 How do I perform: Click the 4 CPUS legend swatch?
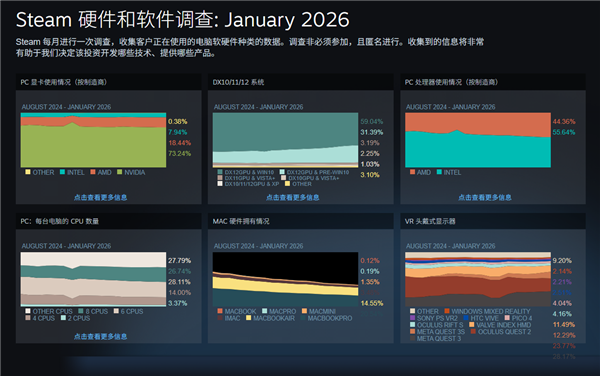click(x=28, y=318)
